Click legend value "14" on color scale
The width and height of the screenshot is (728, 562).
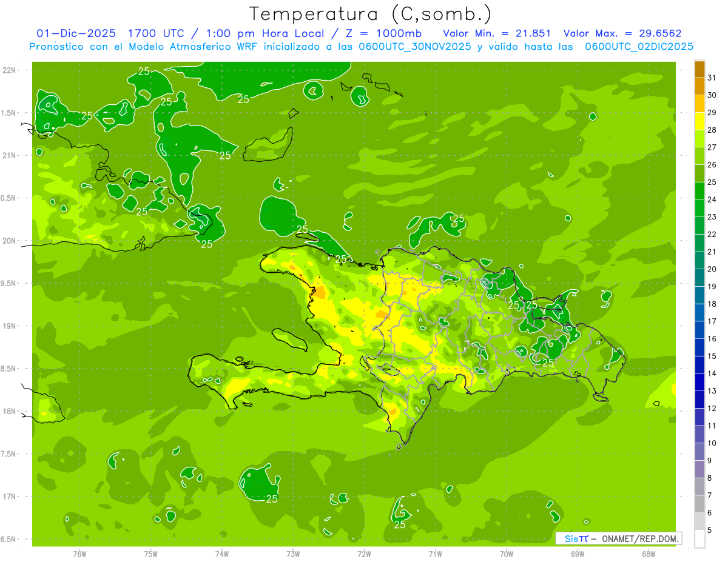pyautogui.click(x=712, y=373)
